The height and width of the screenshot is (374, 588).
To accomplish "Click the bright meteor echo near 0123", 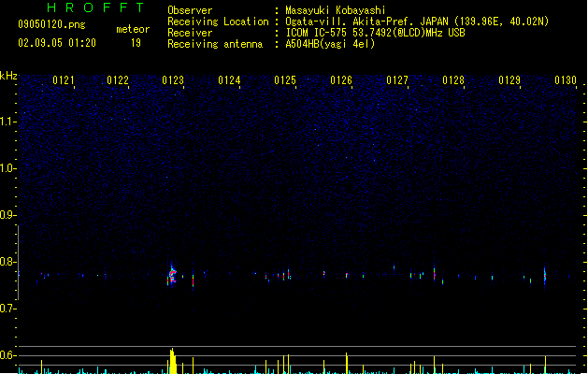I will coord(172,276).
